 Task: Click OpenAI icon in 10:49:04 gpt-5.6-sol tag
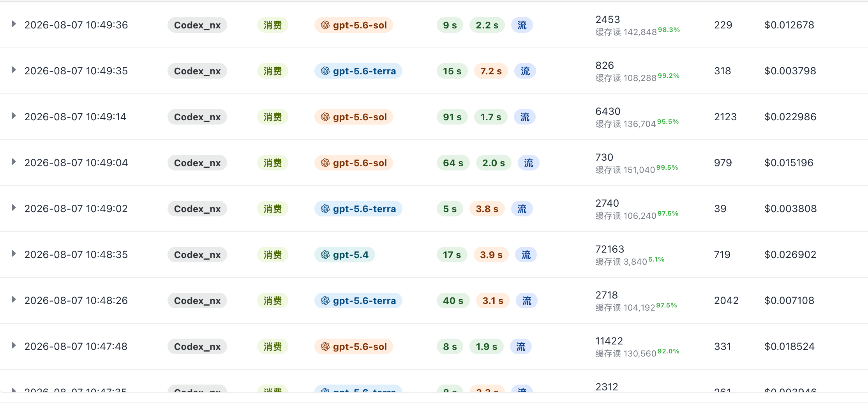[x=325, y=163]
